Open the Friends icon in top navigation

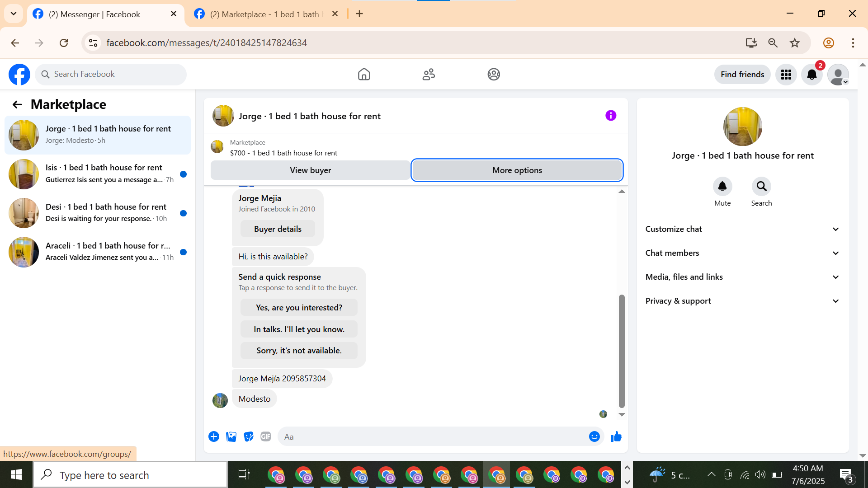click(429, 74)
